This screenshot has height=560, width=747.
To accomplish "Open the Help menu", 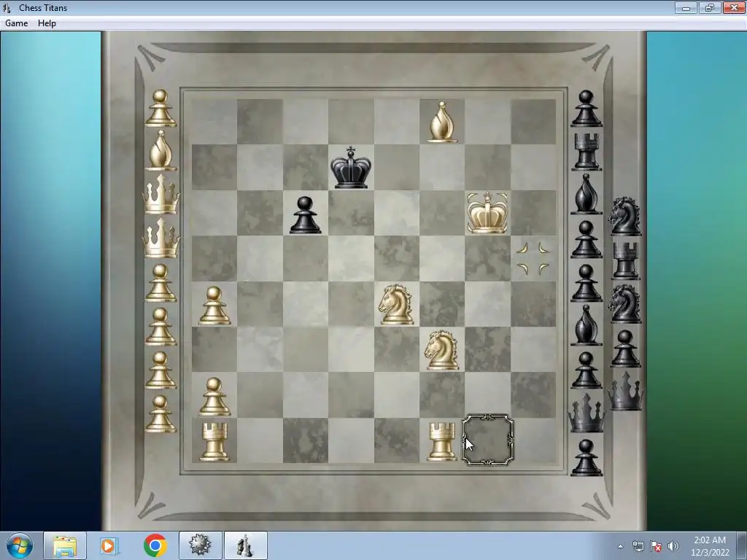I will tap(47, 23).
